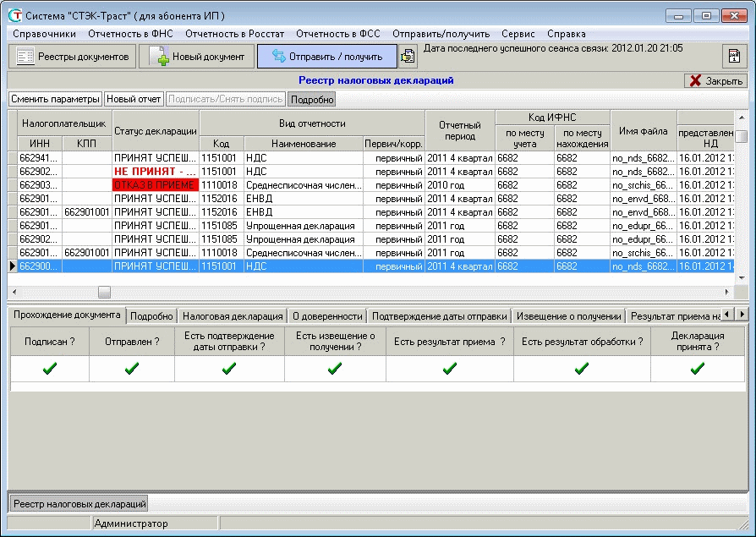Click 2011 год period in first Упрощенная row
The image size is (756, 537).
click(x=460, y=226)
